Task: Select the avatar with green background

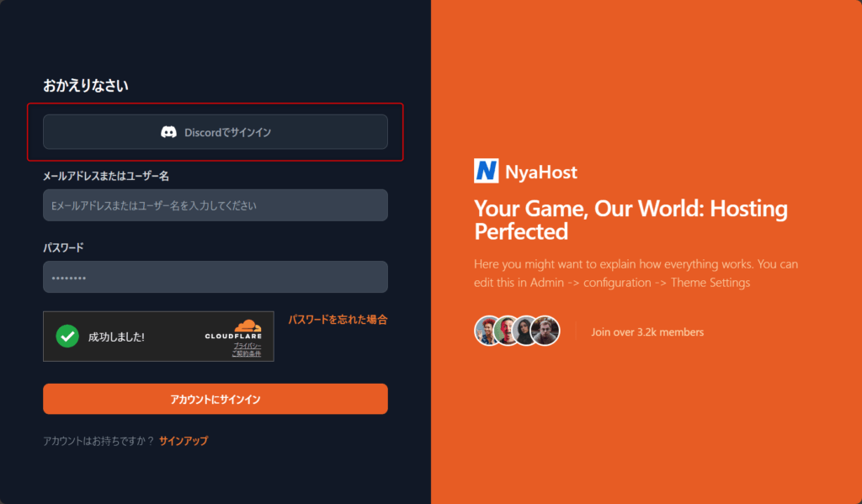Action: click(x=507, y=332)
